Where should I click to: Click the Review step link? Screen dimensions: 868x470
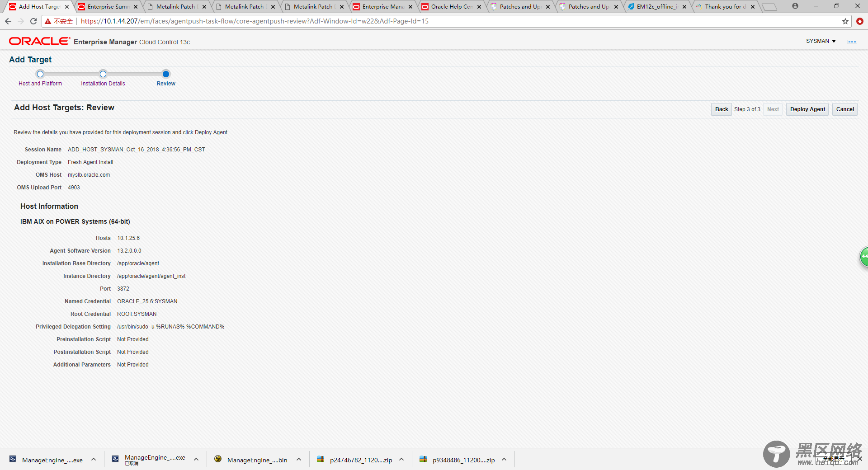click(x=166, y=84)
